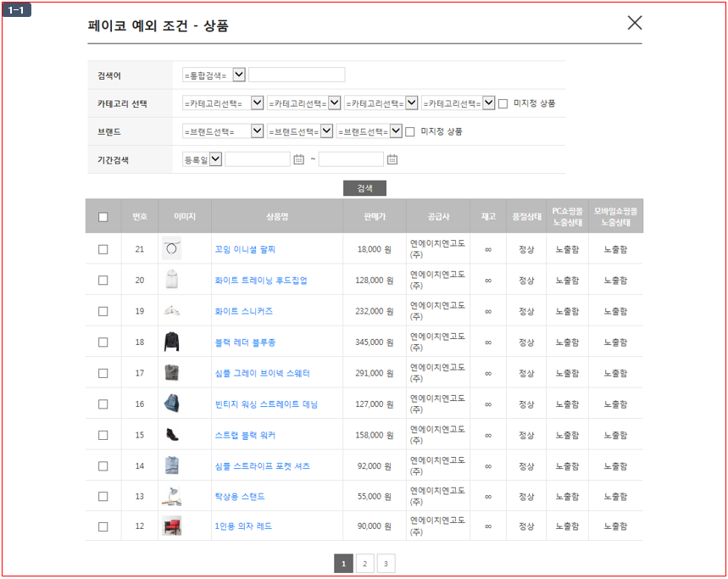Go to page 2 in pagination
The width and height of the screenshot is (728, 579).
point(365,563)
